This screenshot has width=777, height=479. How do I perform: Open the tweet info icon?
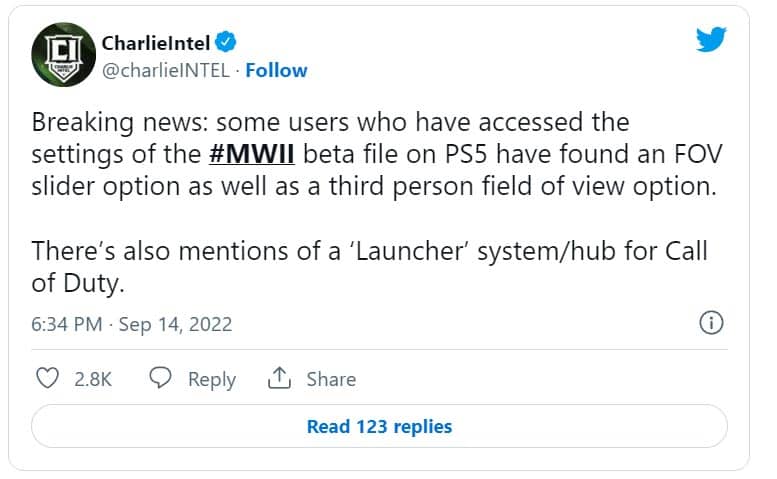pyautogui.click(x=710, y=323)
